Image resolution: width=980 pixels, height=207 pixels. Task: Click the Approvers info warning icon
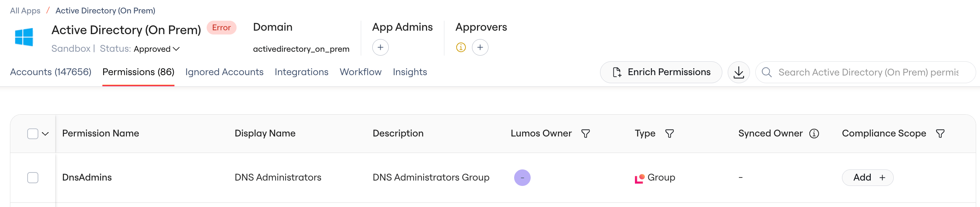tap(461, 48)
